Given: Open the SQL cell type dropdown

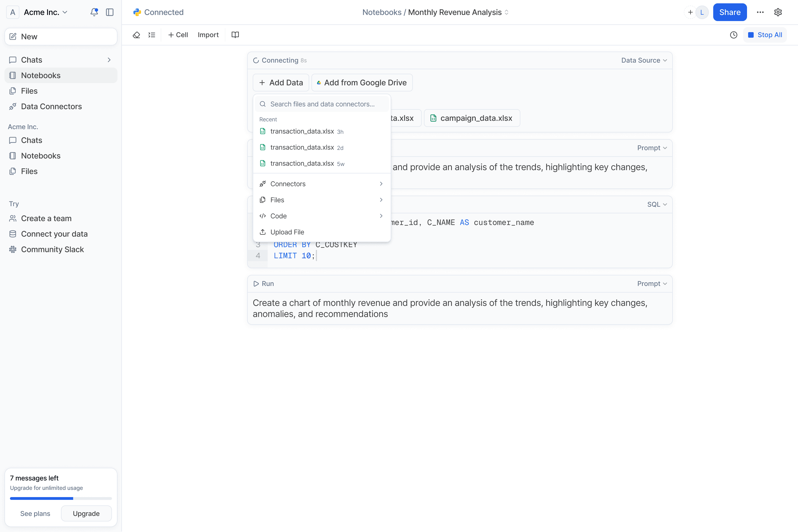Looking at the screenshot, I should coord(656,204).
